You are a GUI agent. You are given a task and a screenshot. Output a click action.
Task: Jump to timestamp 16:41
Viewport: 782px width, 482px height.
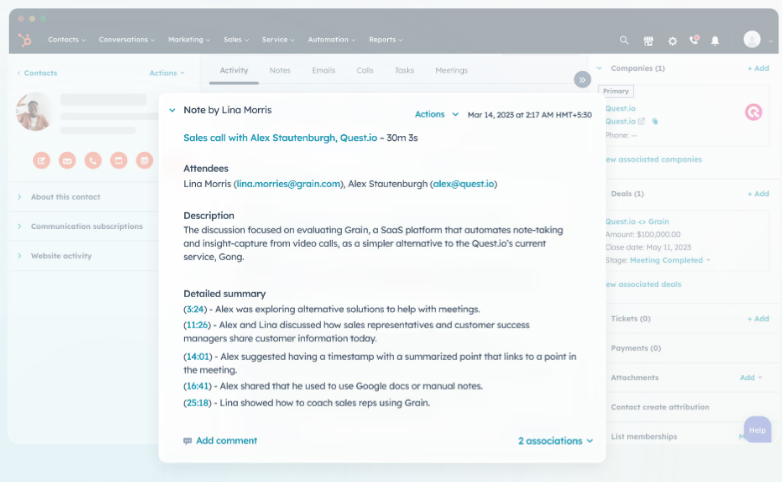[197, 386]
